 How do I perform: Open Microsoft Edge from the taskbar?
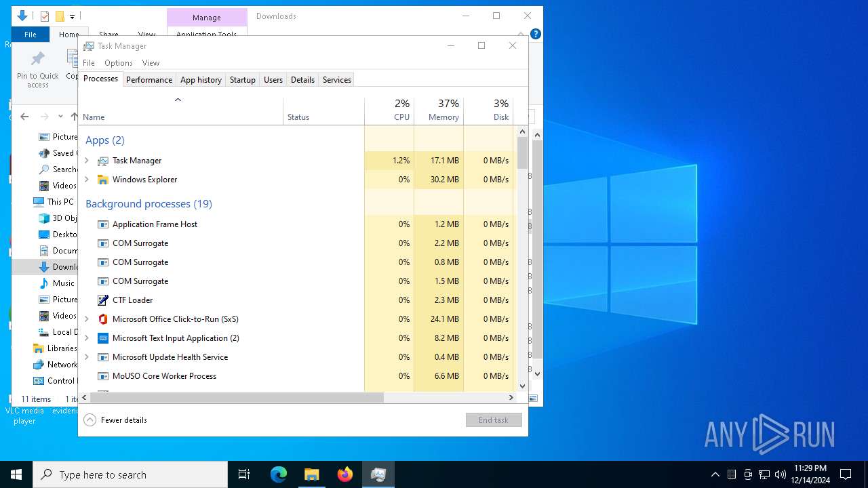tap(279, 474)
